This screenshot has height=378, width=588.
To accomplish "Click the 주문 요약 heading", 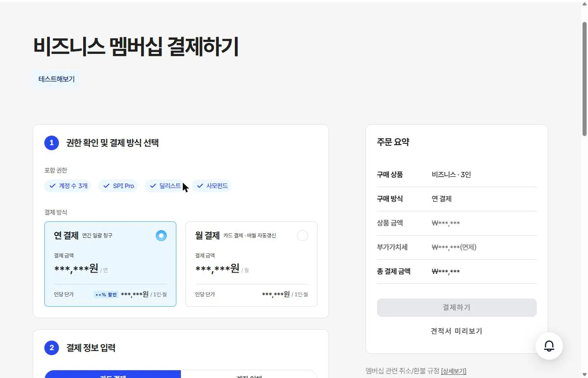I will pyautogui.click(x=393, y=142).
